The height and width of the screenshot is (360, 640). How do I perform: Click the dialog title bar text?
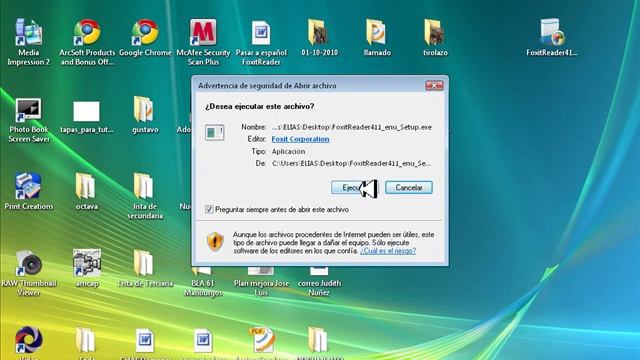point(267,86)
